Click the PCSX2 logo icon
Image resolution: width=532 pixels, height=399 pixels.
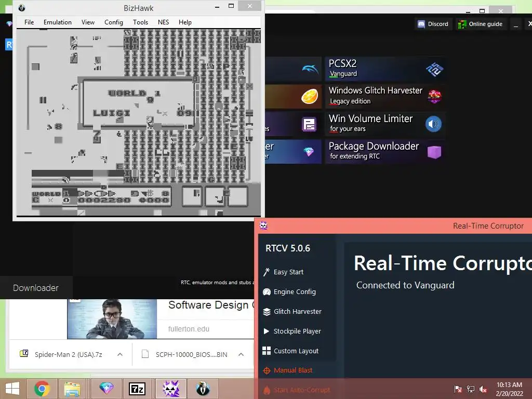coord(434,69)
